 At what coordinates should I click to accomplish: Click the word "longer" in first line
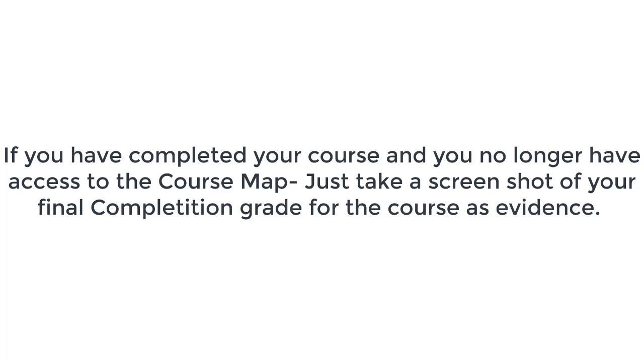(547, 156)
